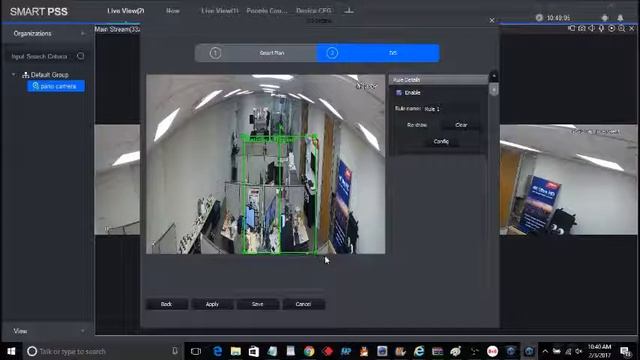Show hidden system tray icons
640x360 pixels.
pos(545,351)
